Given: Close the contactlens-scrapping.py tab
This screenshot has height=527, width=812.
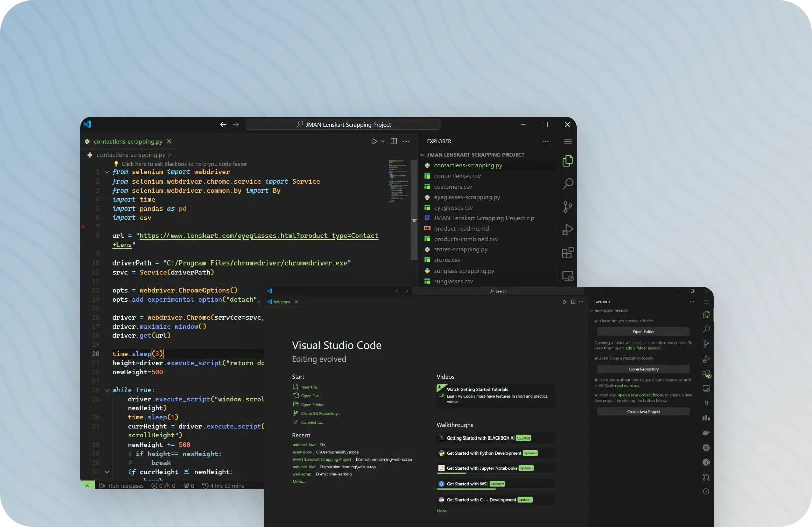Looking at the screenshot, I should coord(169,141).
